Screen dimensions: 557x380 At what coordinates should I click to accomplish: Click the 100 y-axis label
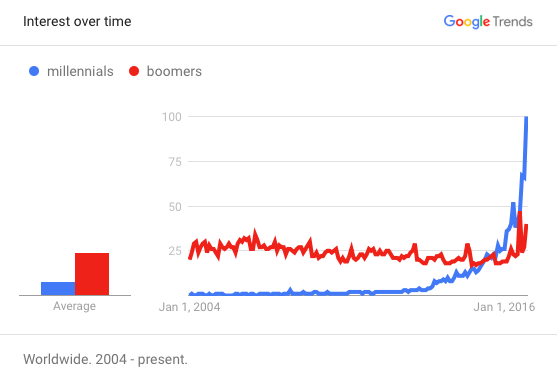pyautogui.click(x=172, y=117)
